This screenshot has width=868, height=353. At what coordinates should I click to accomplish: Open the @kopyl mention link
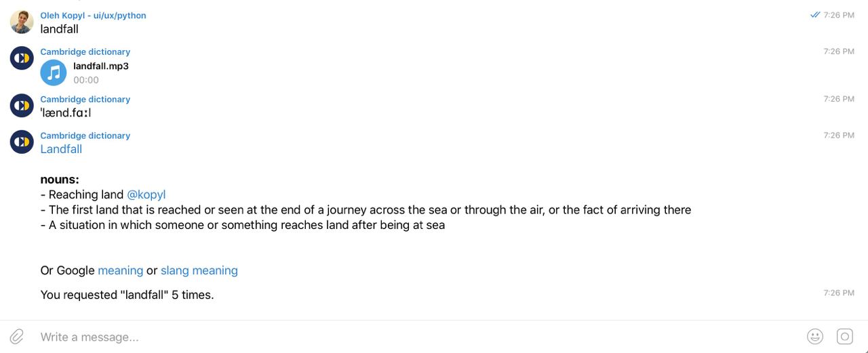(x=146, y=194)
